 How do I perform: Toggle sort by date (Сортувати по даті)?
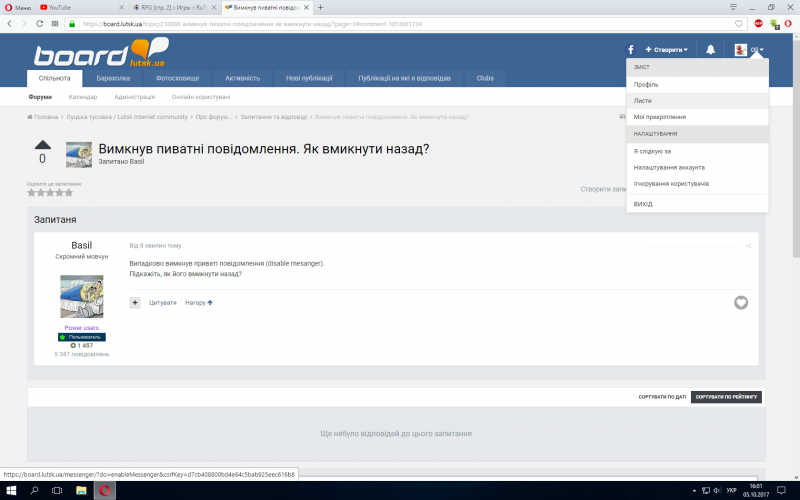(x=662, y=397)
